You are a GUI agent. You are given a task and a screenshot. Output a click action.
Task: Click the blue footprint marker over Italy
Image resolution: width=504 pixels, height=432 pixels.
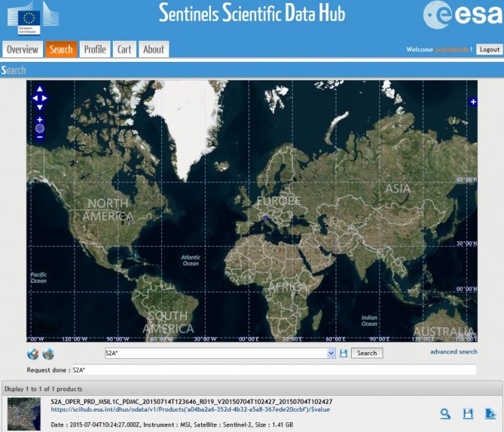click(x=265, y=219)
